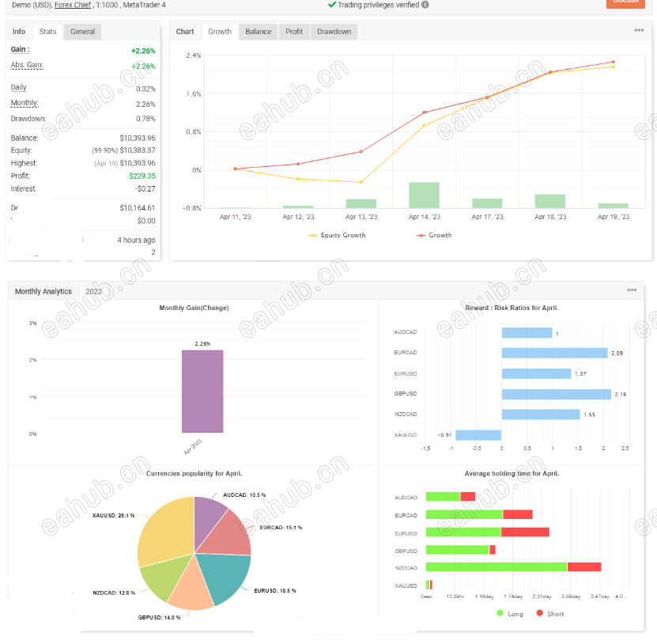Open Monthly Analytics ellipsis menu
This screenshot has height=644, width=657.
pos(632,290)
